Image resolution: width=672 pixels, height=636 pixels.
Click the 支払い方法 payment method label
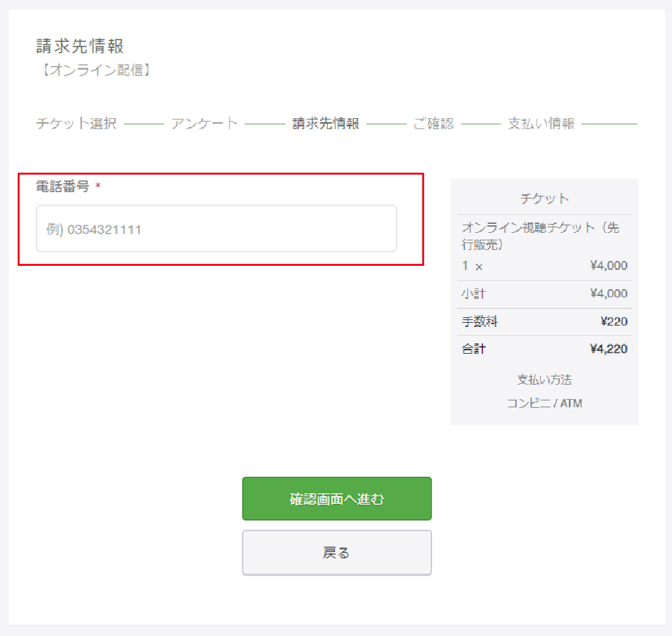544,379
